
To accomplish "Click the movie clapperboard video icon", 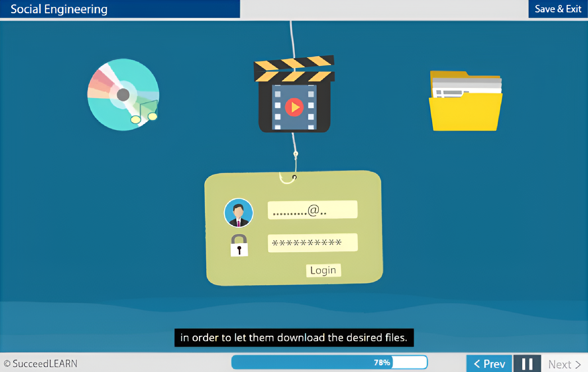I will 294,94.
